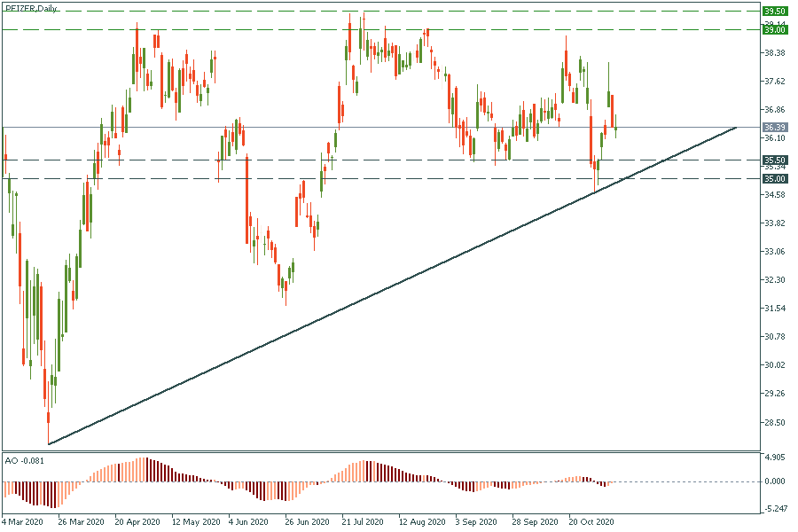Click the 38.38 price axis value
798x532 pixels.
(774, 53)
